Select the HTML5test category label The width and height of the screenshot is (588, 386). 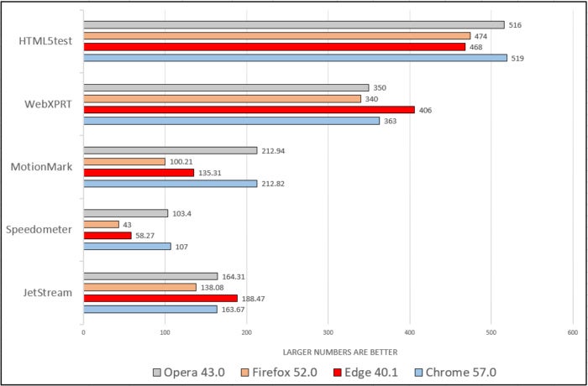click(x=45, y=41)
